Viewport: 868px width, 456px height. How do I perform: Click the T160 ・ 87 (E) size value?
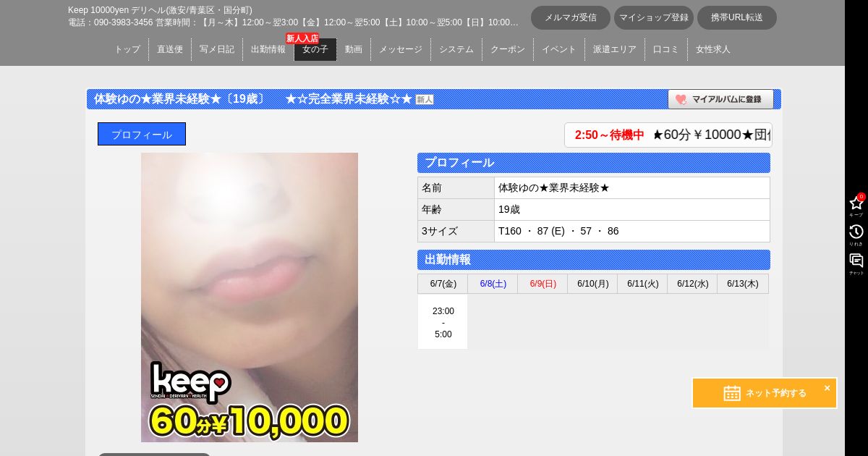[x=558, y=231]
